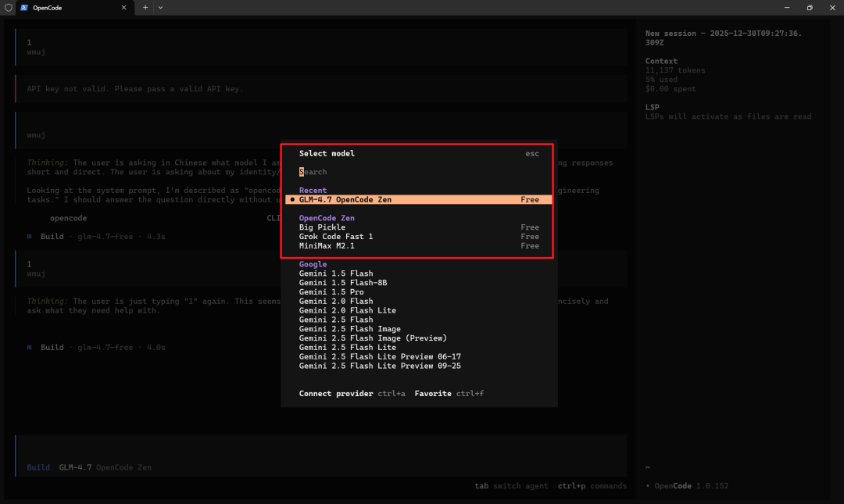Pick Gemini 1.5 Flash model
The image size is (844, 504).
[336, 273]
